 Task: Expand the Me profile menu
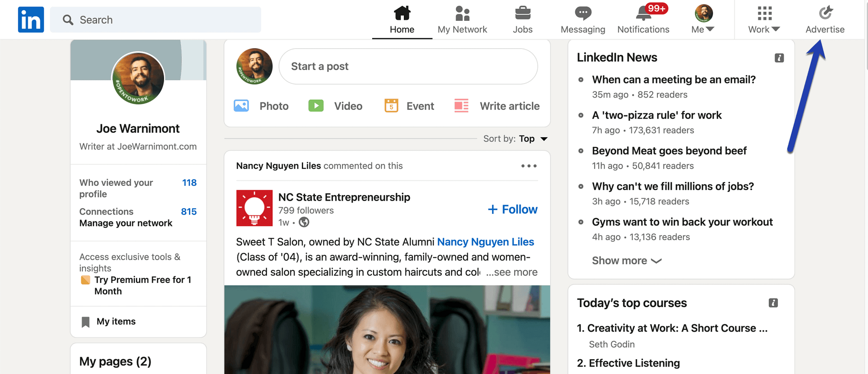point(703,20)
